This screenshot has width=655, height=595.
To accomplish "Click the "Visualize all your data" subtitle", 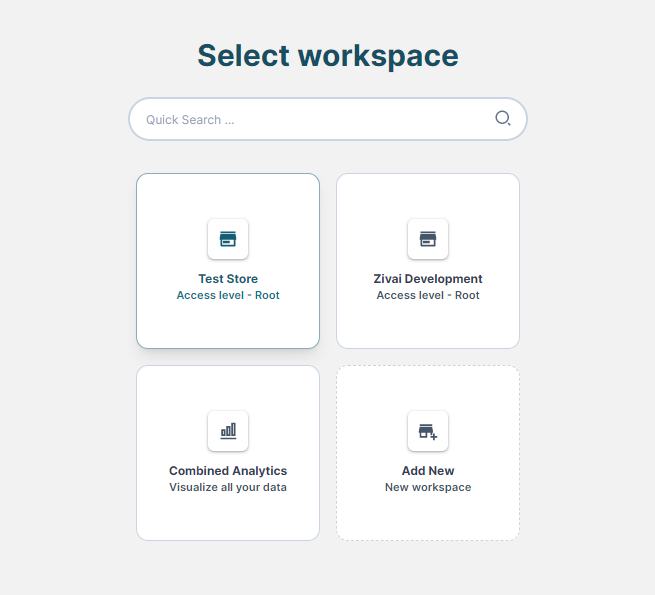I will click(x=228, y=488).
